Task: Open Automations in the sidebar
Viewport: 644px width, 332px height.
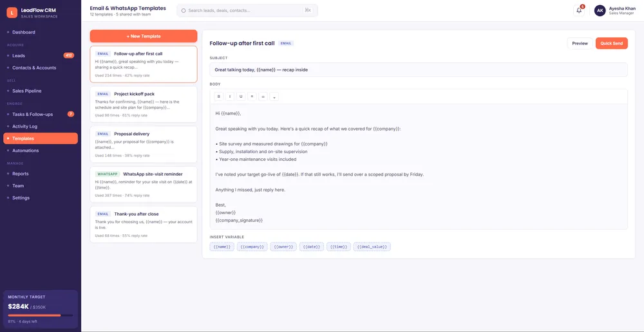Action: tap(40, 151)
